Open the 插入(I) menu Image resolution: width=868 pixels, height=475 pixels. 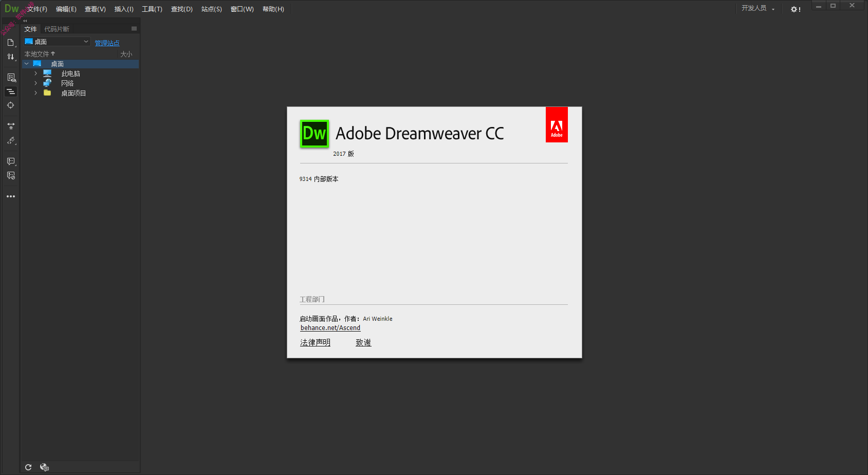(x=124, y=9)
